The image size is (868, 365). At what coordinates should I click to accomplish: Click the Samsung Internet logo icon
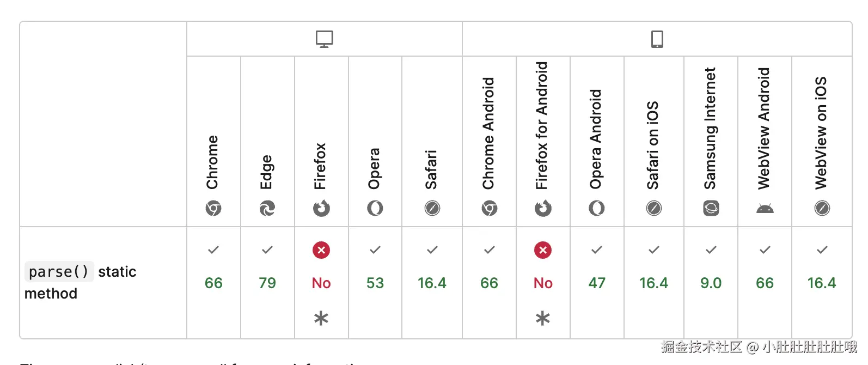pos(711,208)
